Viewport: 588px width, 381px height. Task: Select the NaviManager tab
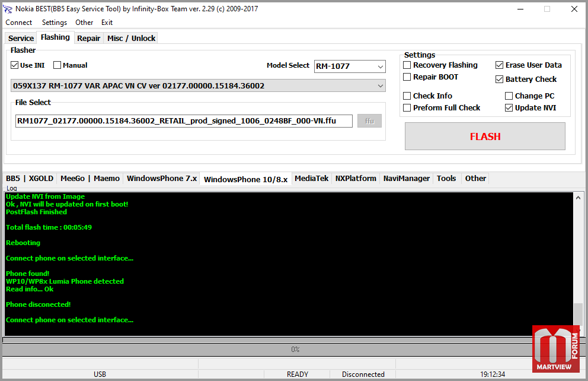pyautogui.click(x=406, y=179)
